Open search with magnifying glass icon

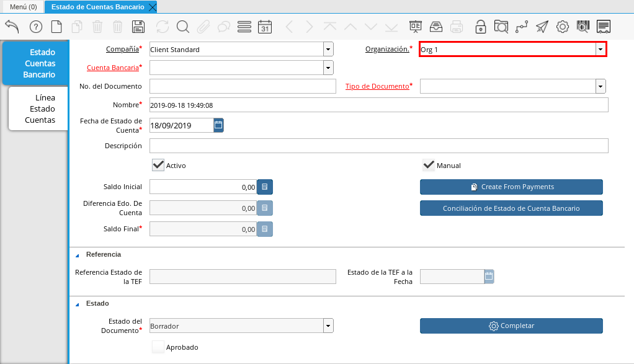point(183,27)
